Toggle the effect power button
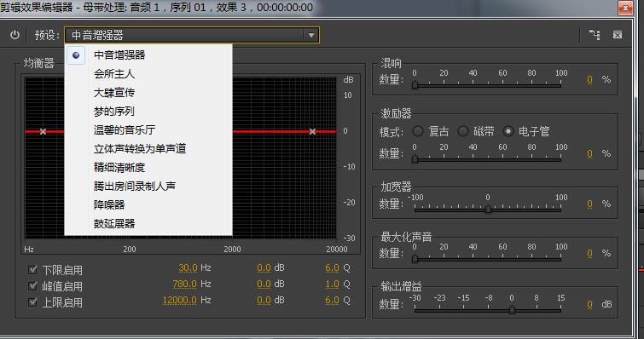This screenshot has width=644, height=339. click(x=15, y=35)
